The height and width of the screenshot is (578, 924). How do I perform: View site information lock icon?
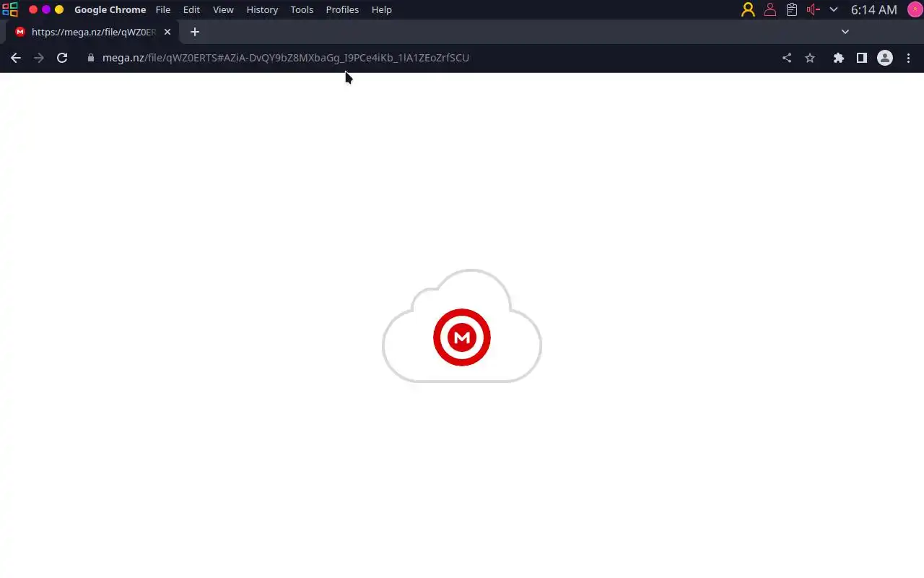click(91, 58)
